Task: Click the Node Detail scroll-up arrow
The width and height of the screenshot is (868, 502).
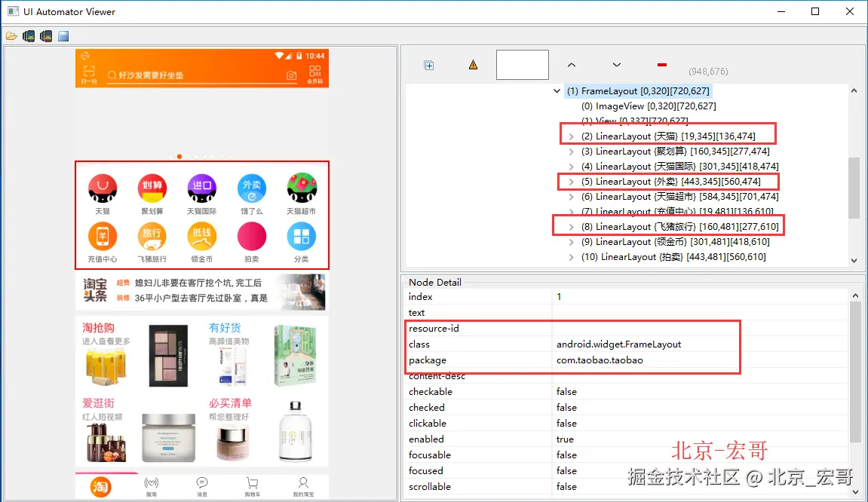Action: click(856, 295)
